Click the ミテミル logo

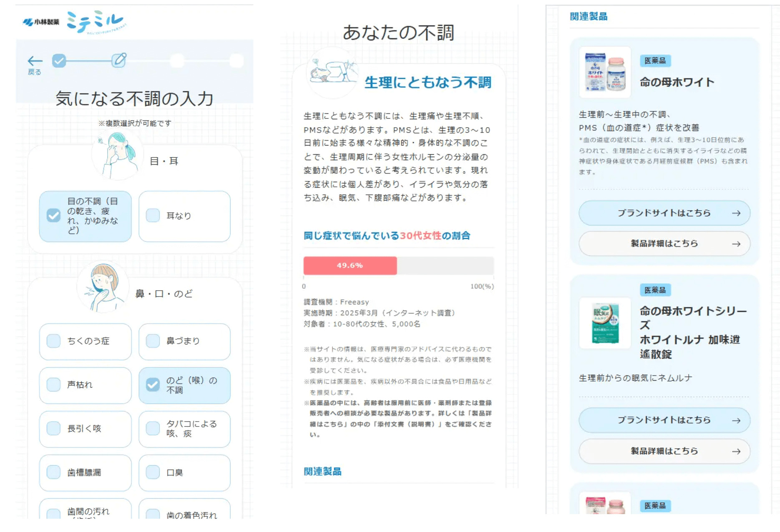tap(96, 22)
